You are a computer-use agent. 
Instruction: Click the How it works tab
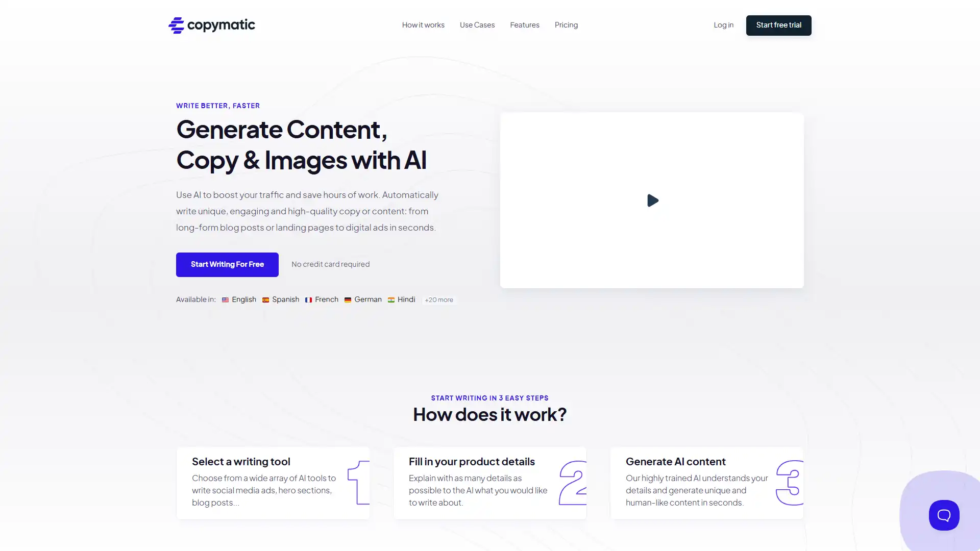click(423, 24)
